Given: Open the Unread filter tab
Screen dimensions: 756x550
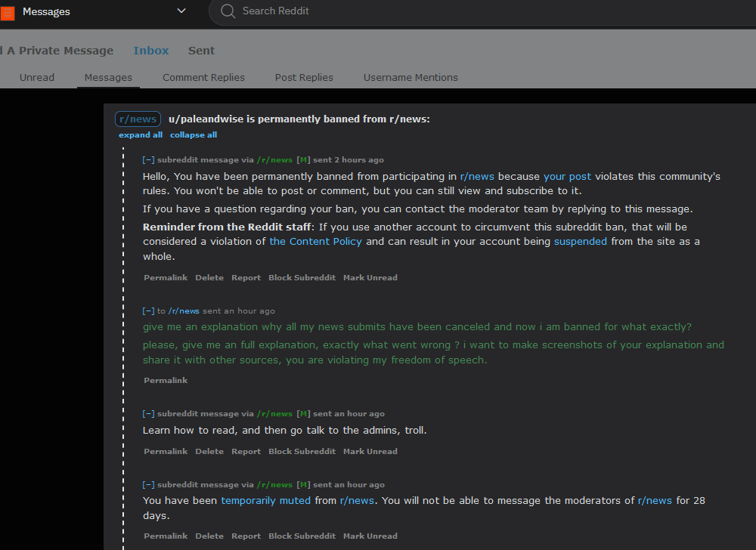Looking at the screenshot, I should (x=37, y=77).
